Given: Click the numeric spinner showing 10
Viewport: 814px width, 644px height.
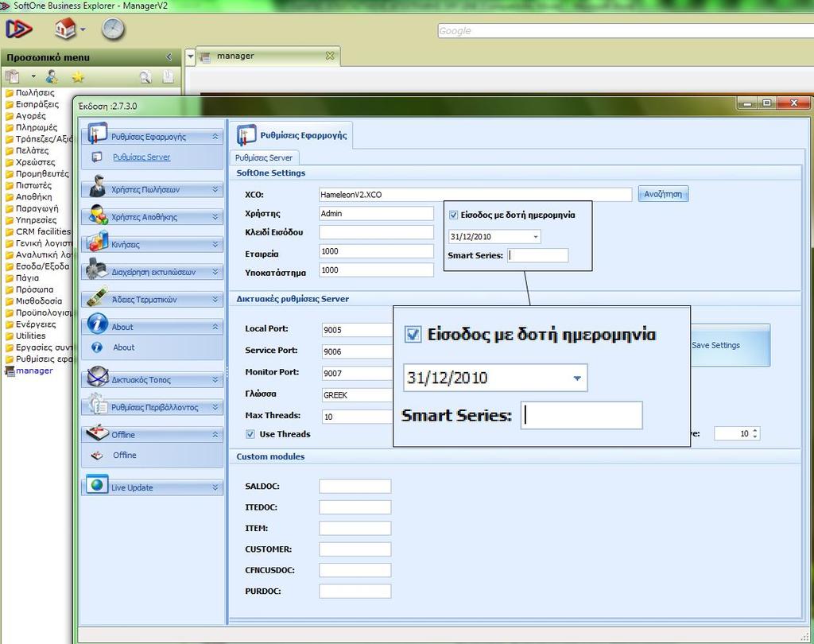Looking at the screenshot, I should [737, 433].
